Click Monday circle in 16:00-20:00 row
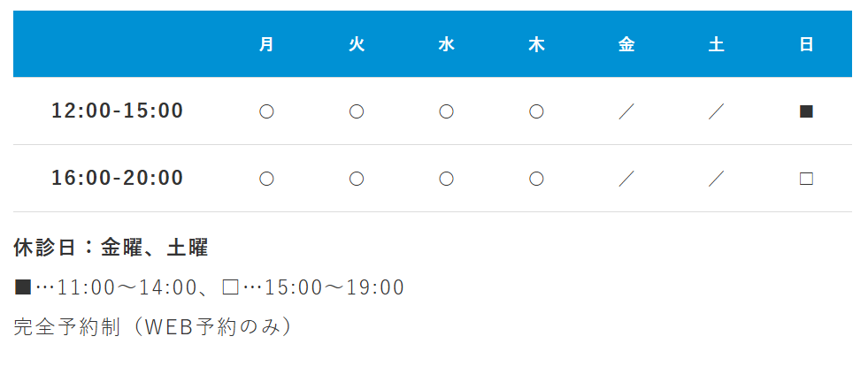Image resolution: width=868 pixels, height=367 pixels. (266, 179)
